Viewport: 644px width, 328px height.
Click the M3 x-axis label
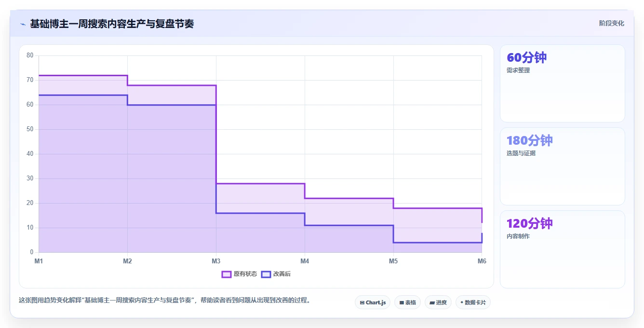pyautogui.click(x=216, y=261)
